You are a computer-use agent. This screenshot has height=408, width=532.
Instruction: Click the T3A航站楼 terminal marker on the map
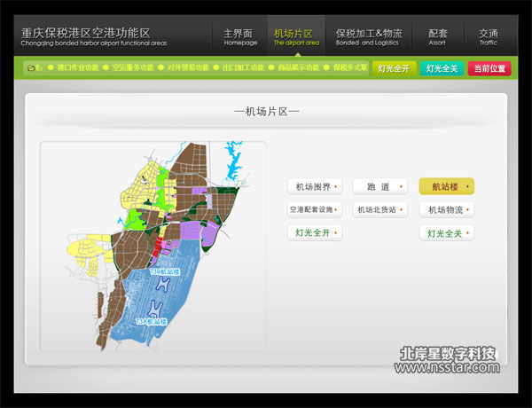(x=151, y=321)
